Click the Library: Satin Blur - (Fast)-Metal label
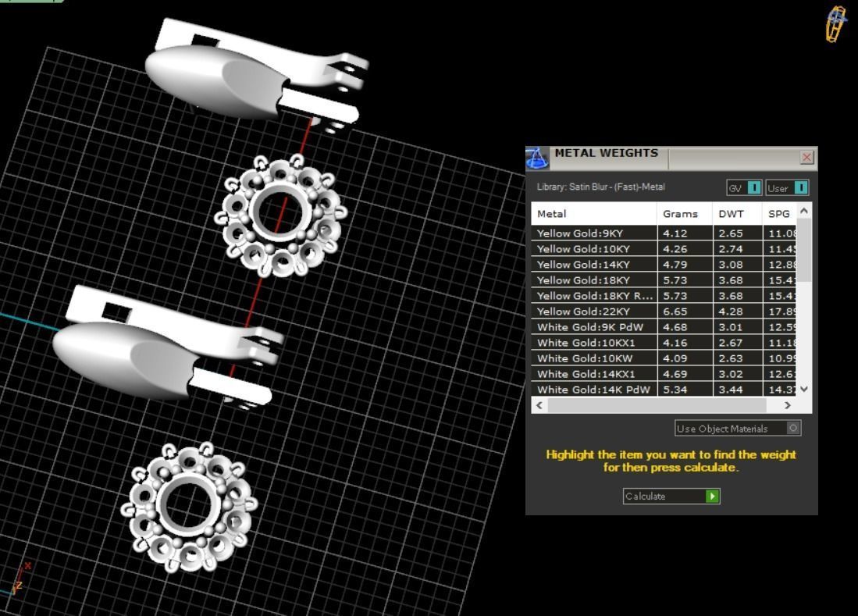858x616 pixels. point(601,187)
